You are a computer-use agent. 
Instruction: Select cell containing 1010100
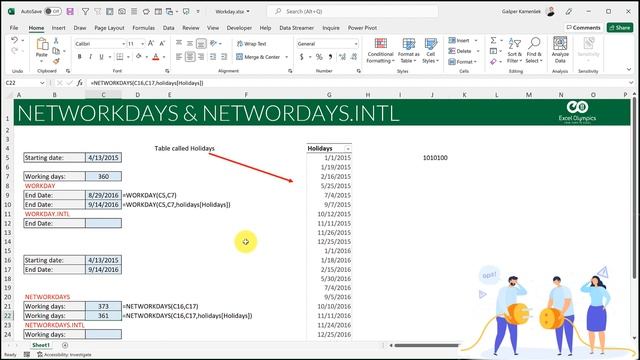coord(435,158)
